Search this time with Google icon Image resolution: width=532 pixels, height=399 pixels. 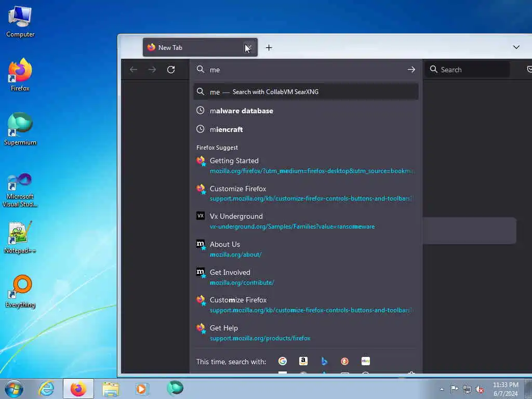pyautogui.click(x=282, y=362)
